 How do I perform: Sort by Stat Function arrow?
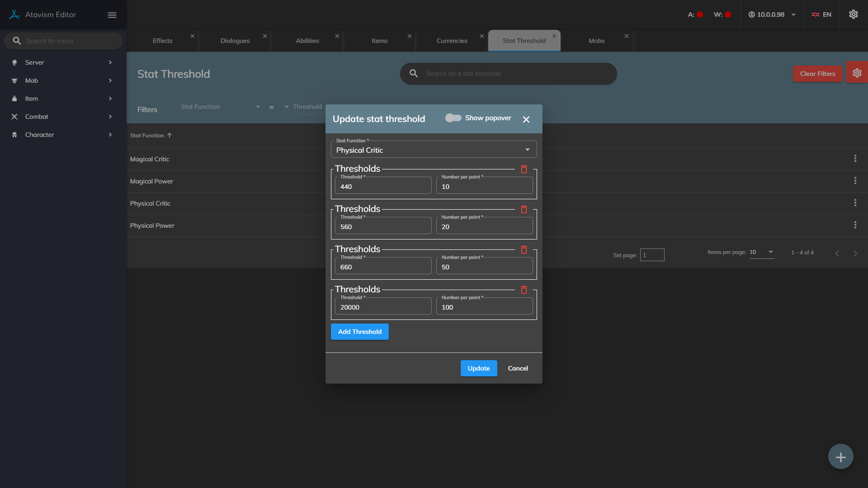[170, 136]
